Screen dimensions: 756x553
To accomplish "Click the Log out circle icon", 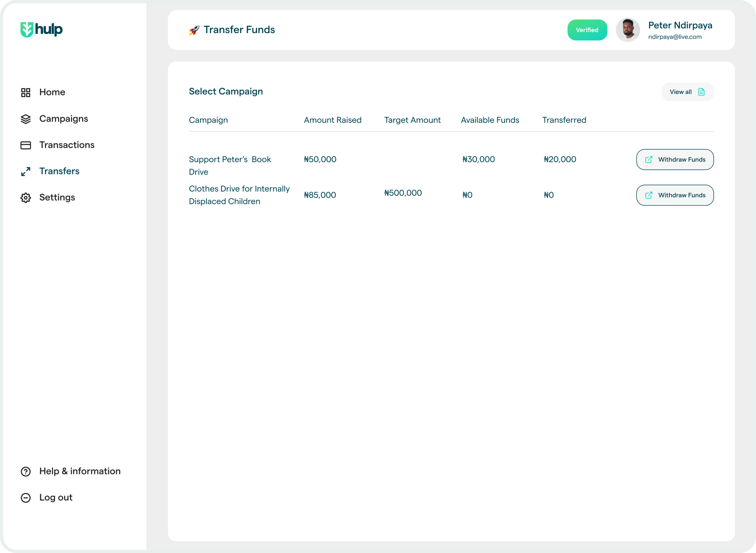I will click(x=26, y=498).
